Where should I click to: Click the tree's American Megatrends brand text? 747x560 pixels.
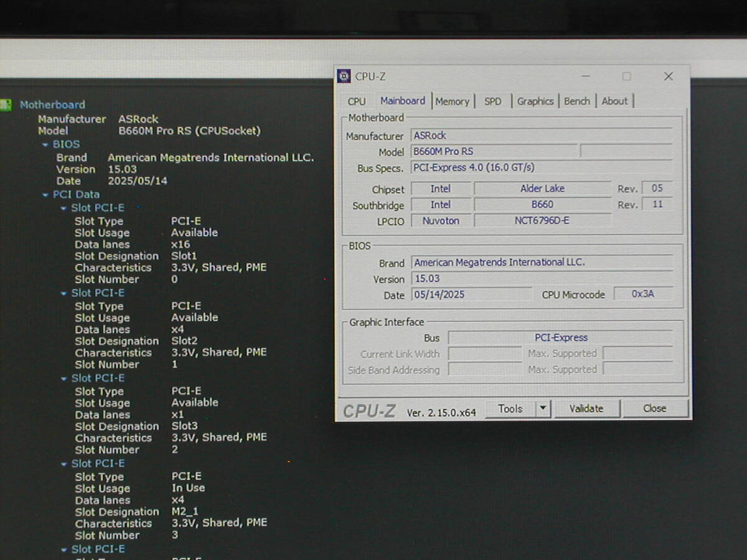pyautogui.click(x=210, y=158)
